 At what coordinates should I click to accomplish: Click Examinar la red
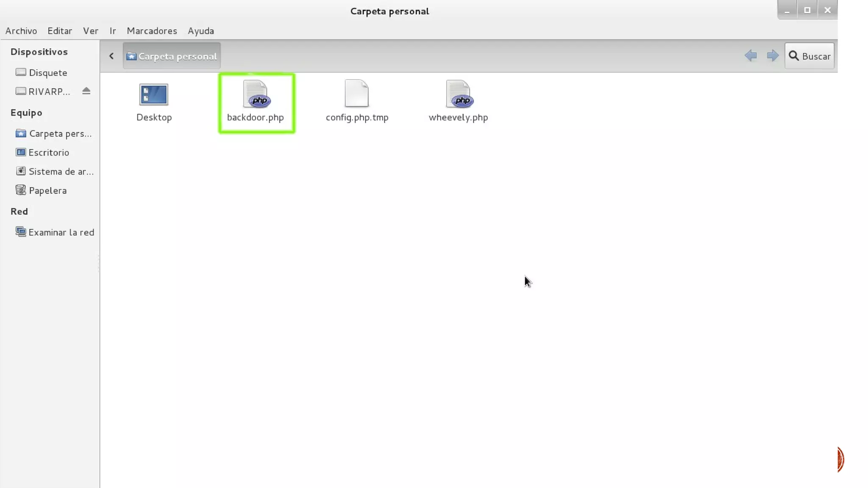click(61, 233)
